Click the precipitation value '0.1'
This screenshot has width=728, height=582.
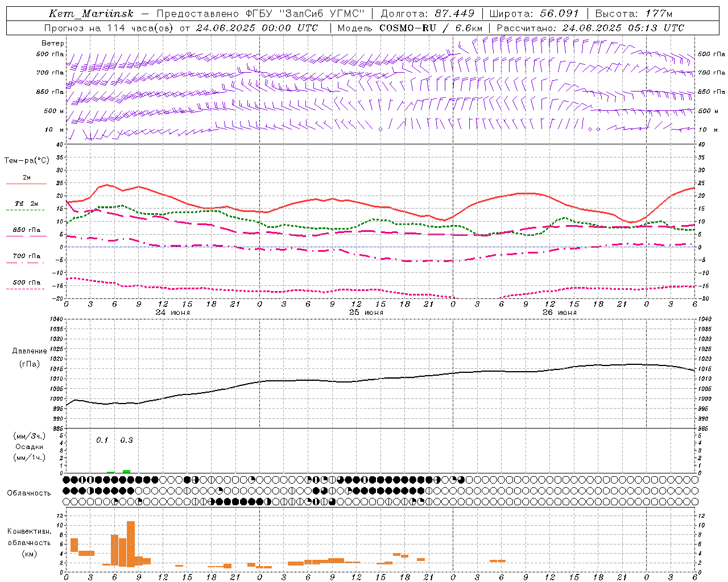102,440
